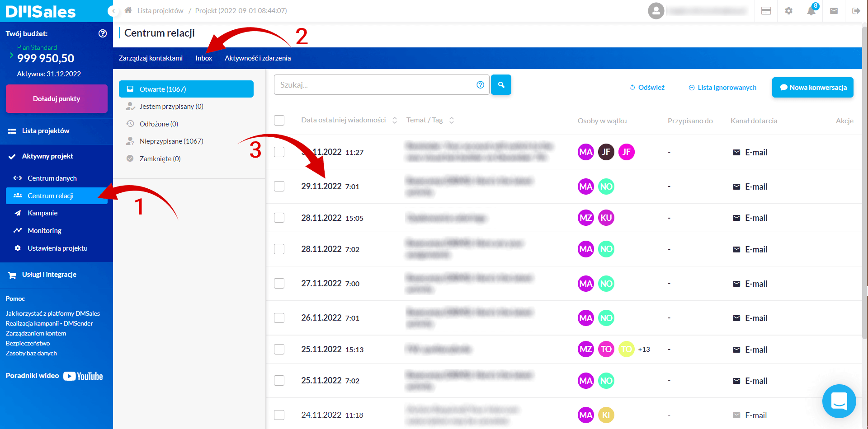This screenshot has width=868, height=429.
Task: Open the chat support bubble widget
Action: coord(839,401)
